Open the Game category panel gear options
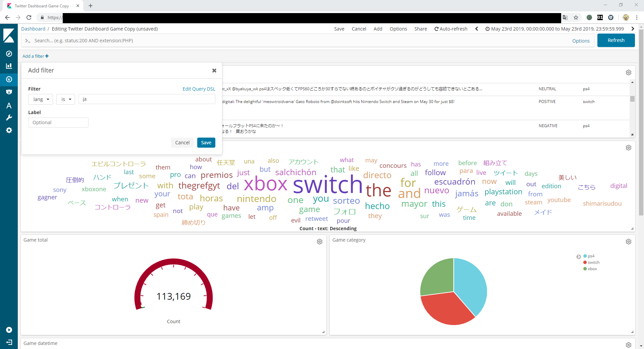Image resolution: width=644 pixels, height=349 pixels. 628,242
